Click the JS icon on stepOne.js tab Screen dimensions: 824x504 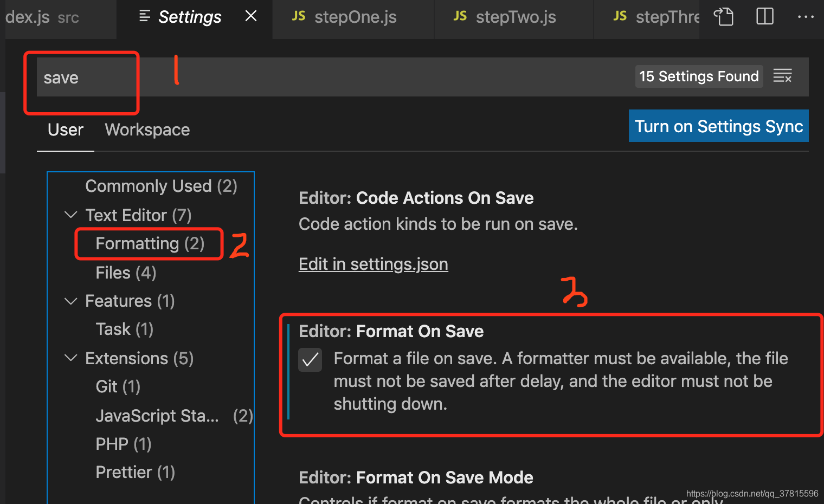click(299, 16)
